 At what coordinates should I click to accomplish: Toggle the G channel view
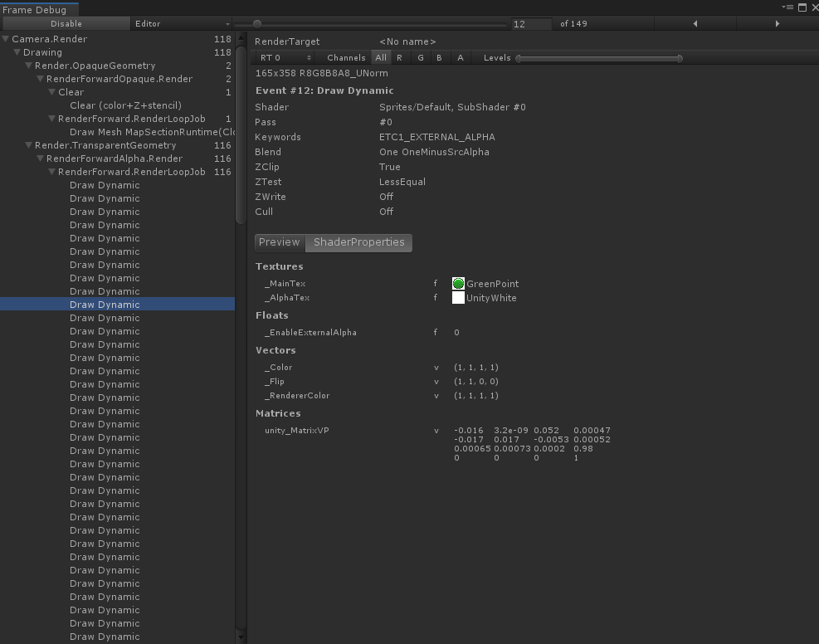pos(418,57)
